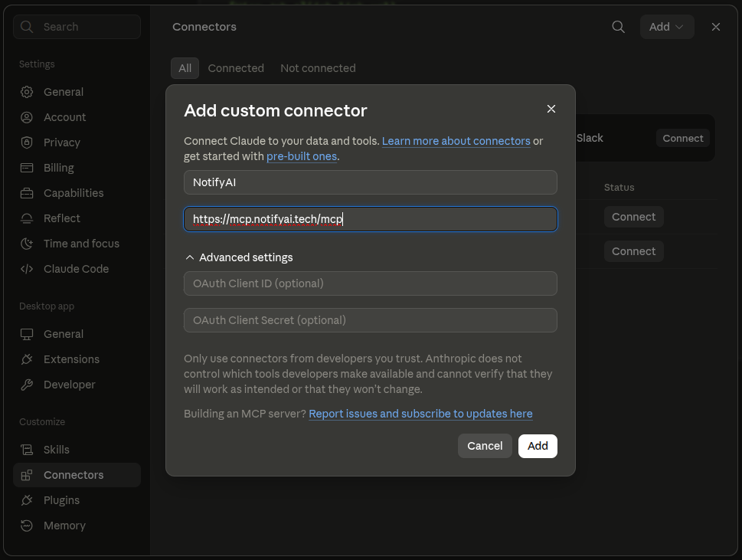Open Time and focus settings
This screenshot has height=560, width=742.
pos(77,244)
